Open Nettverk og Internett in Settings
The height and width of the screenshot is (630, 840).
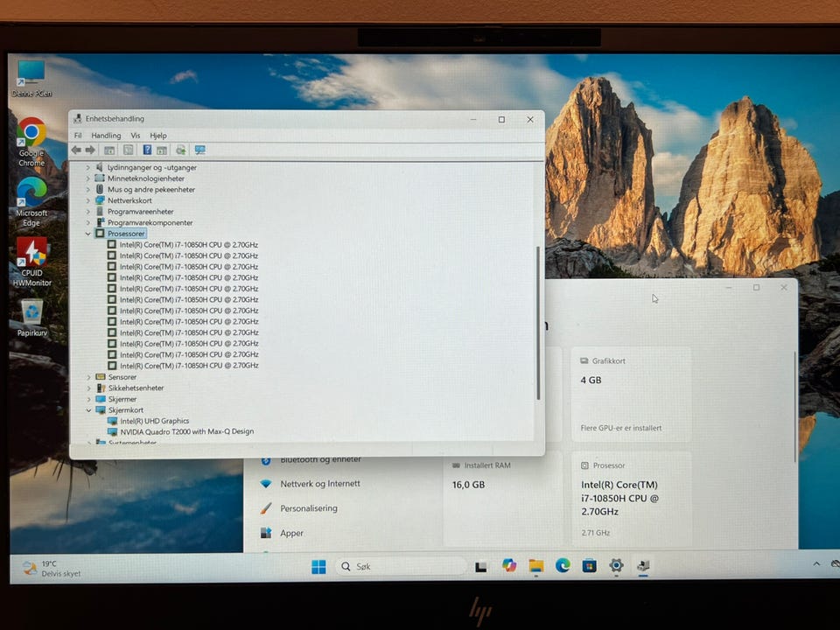point(320,484)
